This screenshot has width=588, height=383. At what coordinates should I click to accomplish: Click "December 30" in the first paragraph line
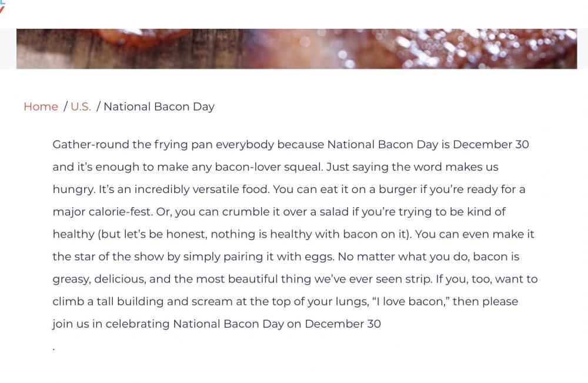pos(491,144)
